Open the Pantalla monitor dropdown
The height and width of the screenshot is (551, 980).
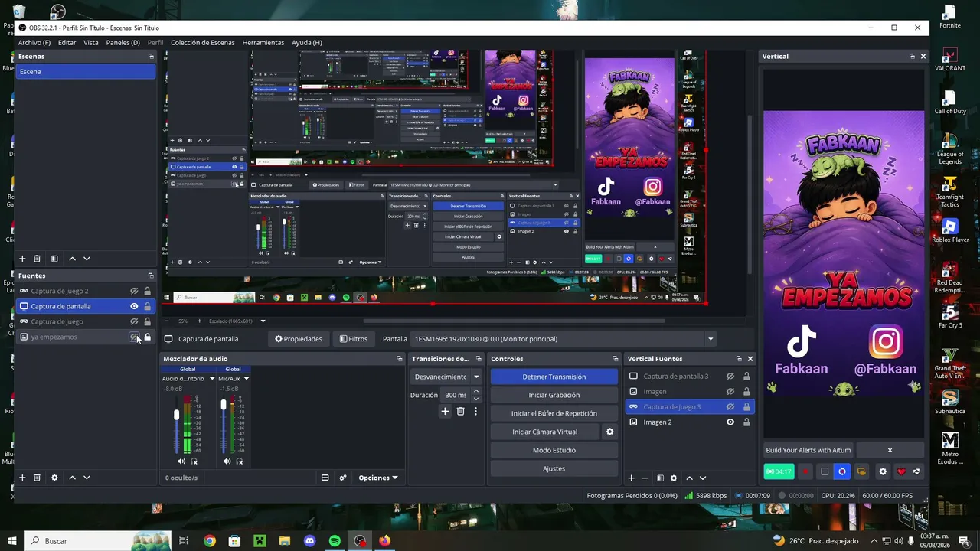coord(710,339)
